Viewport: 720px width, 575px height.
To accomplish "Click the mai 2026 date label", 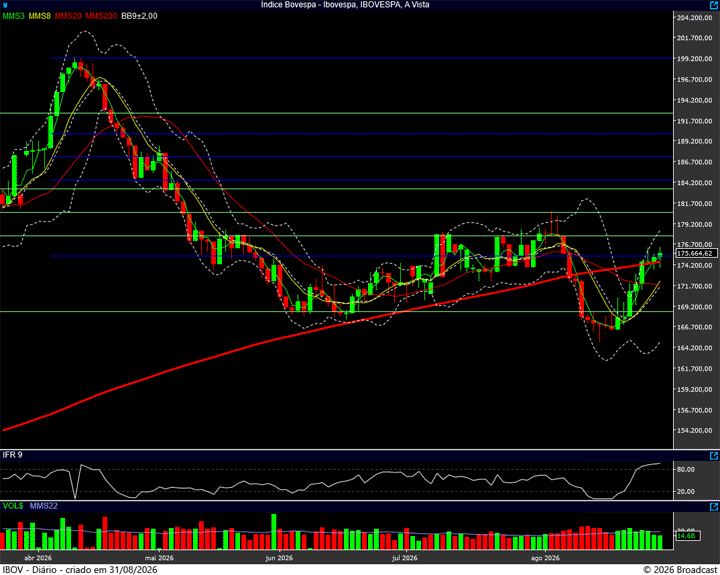I will click(x=159, y=558).
